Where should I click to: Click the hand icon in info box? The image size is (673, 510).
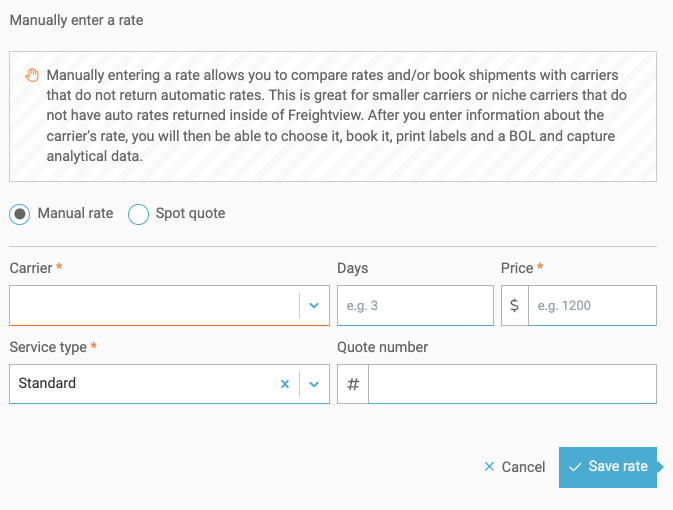[31, 75]
